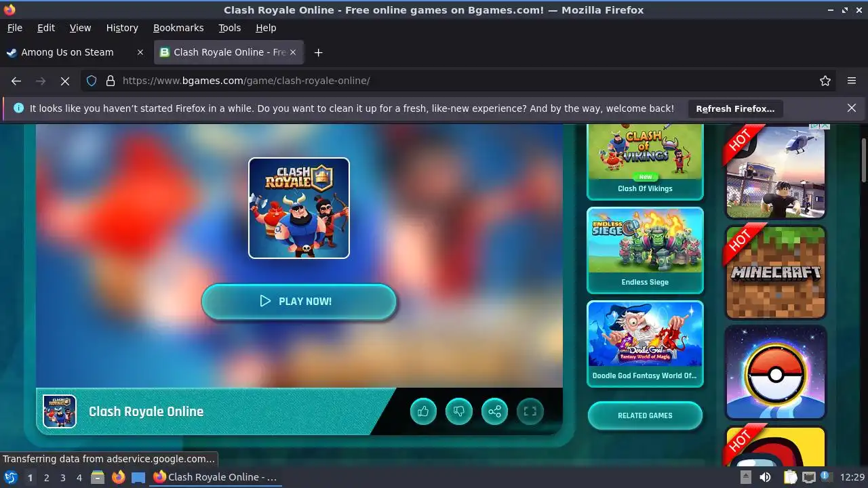Open the View menu
This screenshot has width=868, height=488.
pos(80,28)
